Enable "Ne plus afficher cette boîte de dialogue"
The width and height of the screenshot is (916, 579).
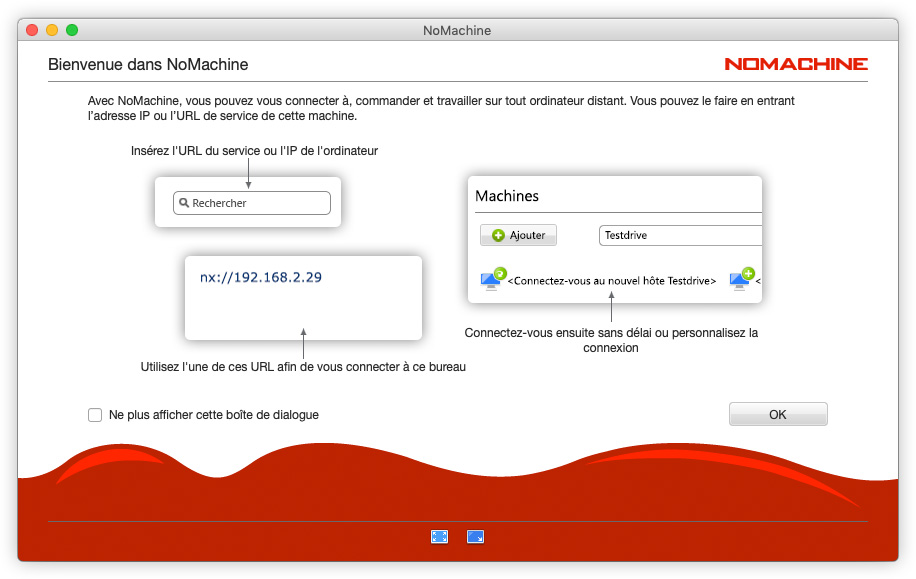[x=95, y=415]
